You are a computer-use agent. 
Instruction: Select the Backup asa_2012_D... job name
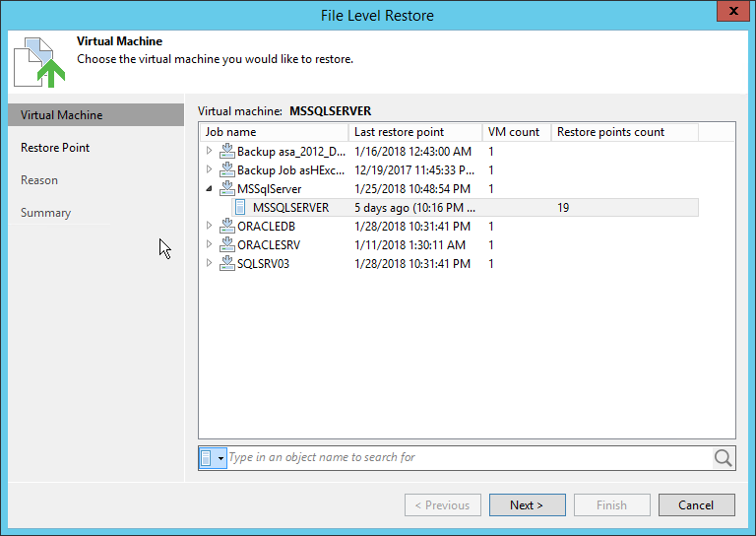tap(291, 152)
